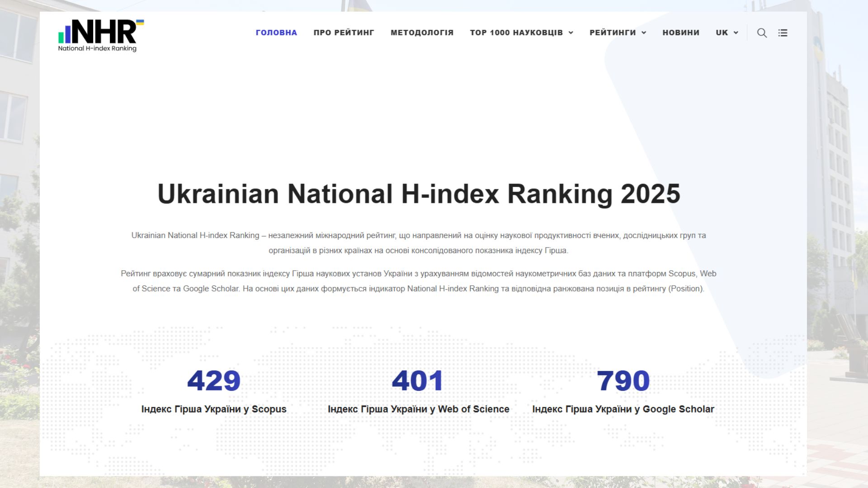Click the Ukrainian flag mark on the logo
Screen dimensions: 868x488
140,22
